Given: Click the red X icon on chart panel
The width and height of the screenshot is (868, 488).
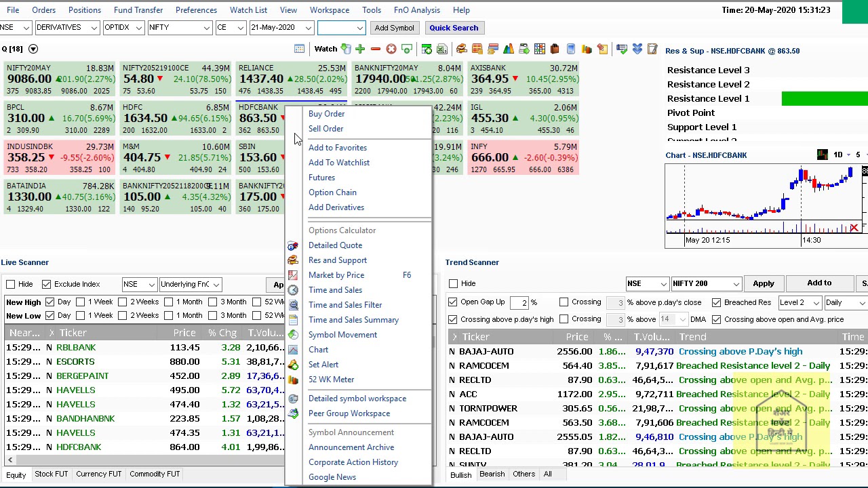Looking at the screenshot, I should [854, 228].
